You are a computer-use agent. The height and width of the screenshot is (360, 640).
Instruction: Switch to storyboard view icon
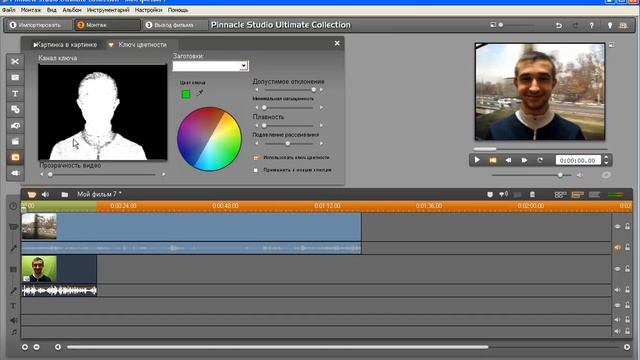point(560,195)
